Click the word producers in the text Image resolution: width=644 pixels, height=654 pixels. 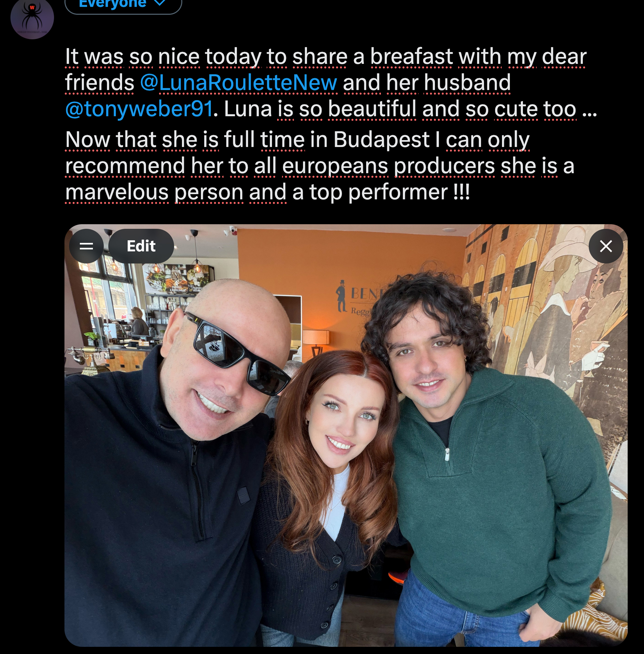pos(444,166)
